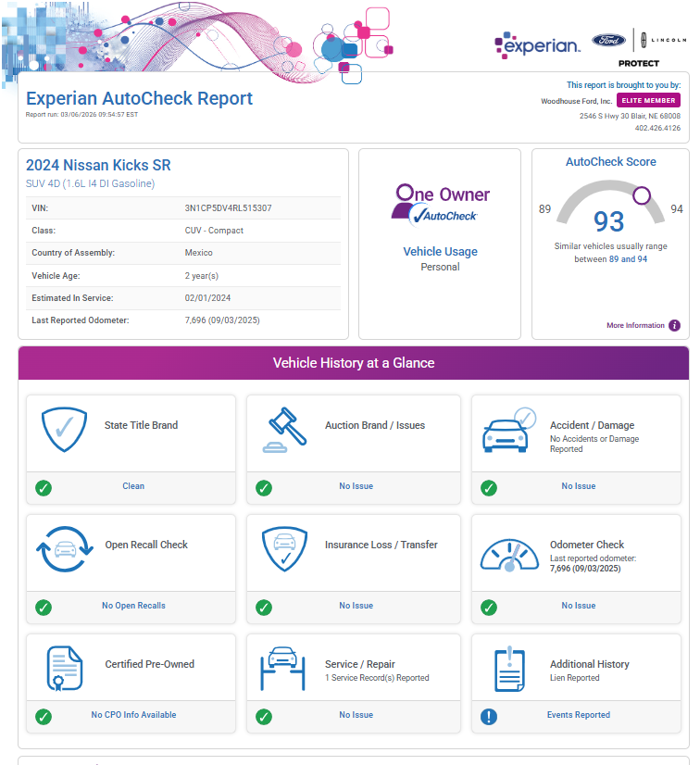Open the No Open Recalls link
The width and height of the screenshot is (700, 765).
click(133, 606)
